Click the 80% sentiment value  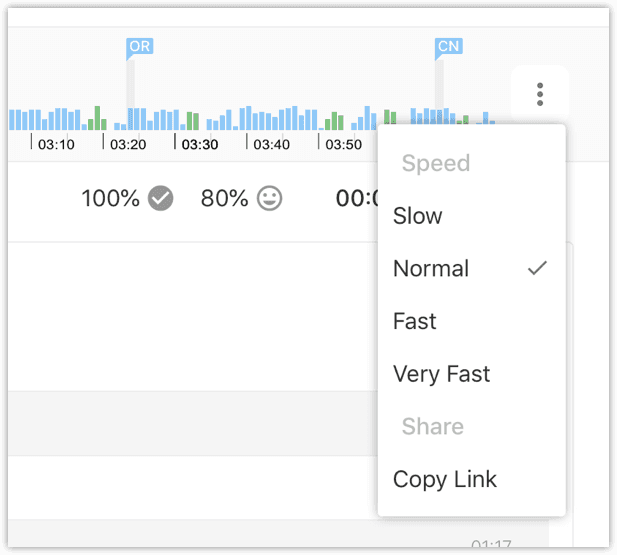pos(224,198)
